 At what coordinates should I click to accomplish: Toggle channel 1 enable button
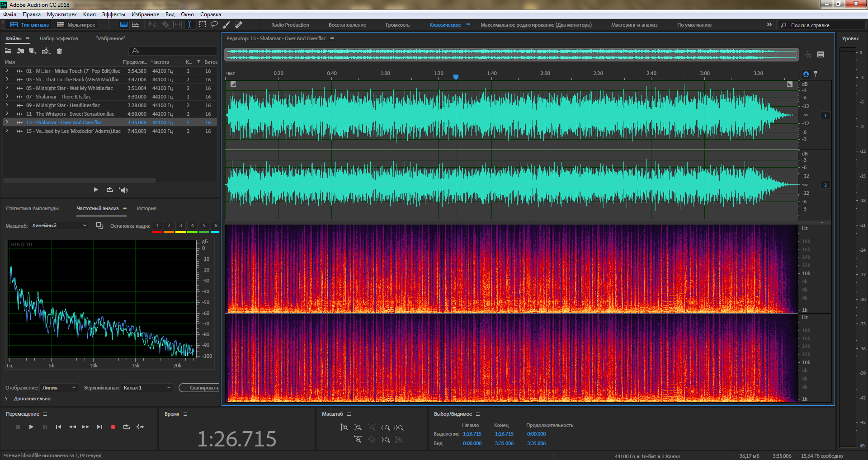826,115
